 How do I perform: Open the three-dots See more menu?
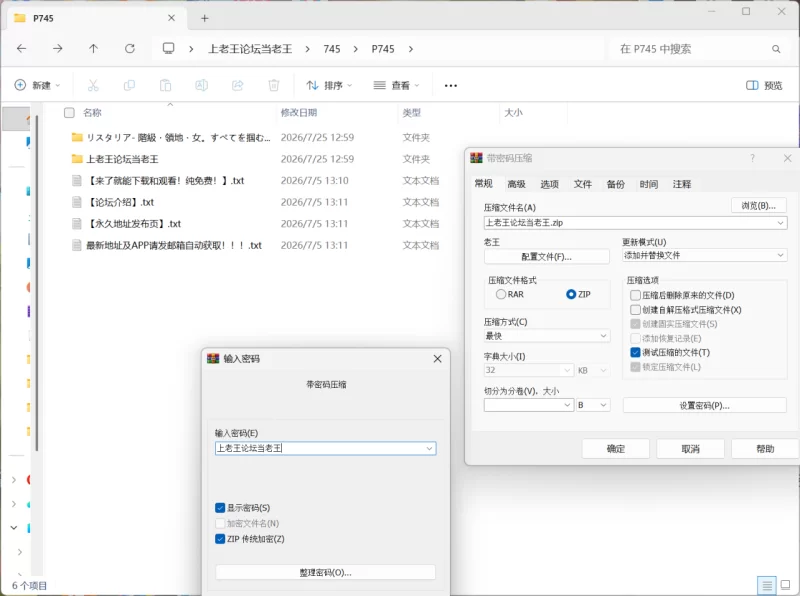(x=451, y=85)
